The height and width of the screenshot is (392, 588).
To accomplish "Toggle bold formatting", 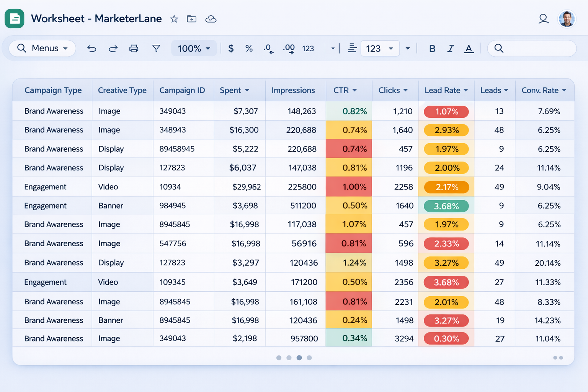I will coord(432,48).
